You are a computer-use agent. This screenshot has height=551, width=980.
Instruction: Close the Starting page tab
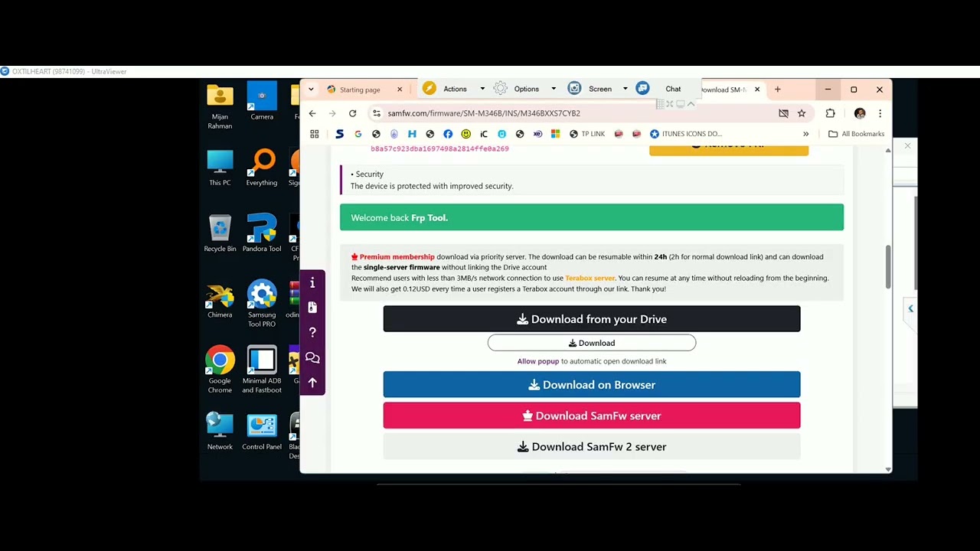400,90
